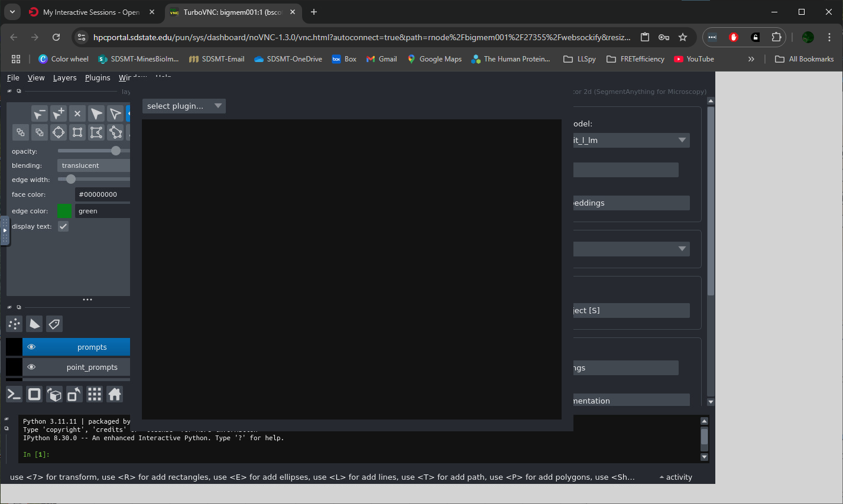Viewport: 843px width, 504px height.
Task: Change the green edge color swatch
Action: [64, 210]
